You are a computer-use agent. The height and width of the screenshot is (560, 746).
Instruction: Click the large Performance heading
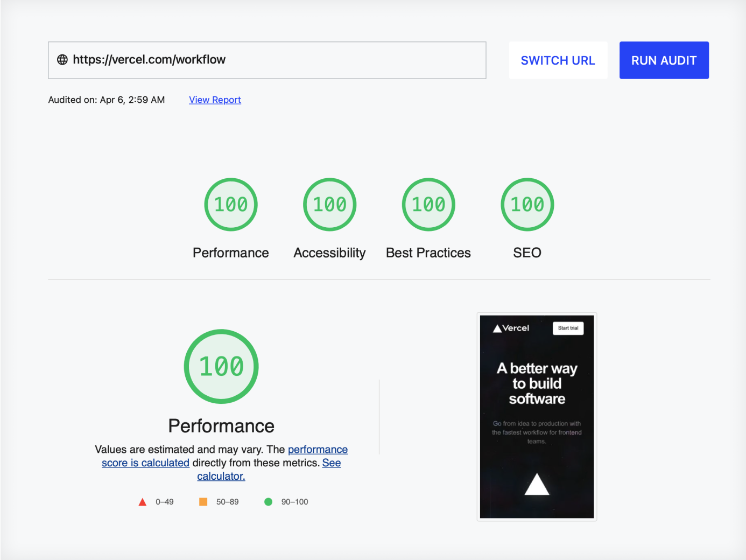221,426
